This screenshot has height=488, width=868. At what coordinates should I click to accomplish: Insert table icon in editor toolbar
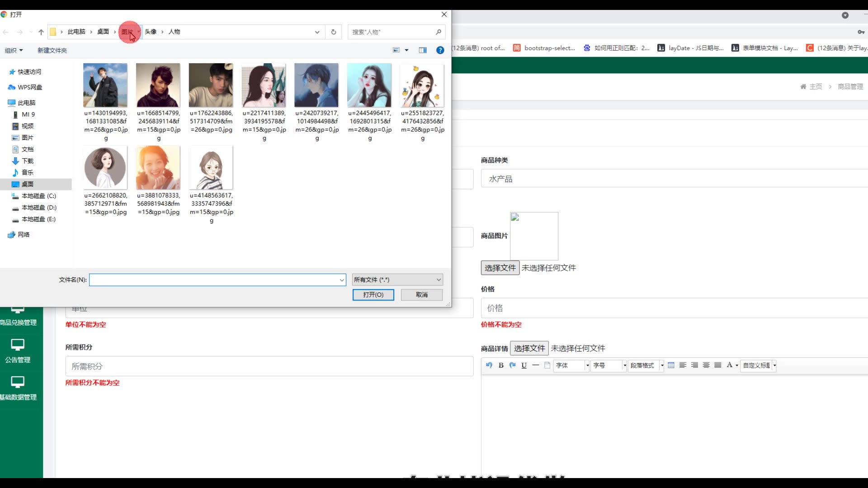[671, 365]
